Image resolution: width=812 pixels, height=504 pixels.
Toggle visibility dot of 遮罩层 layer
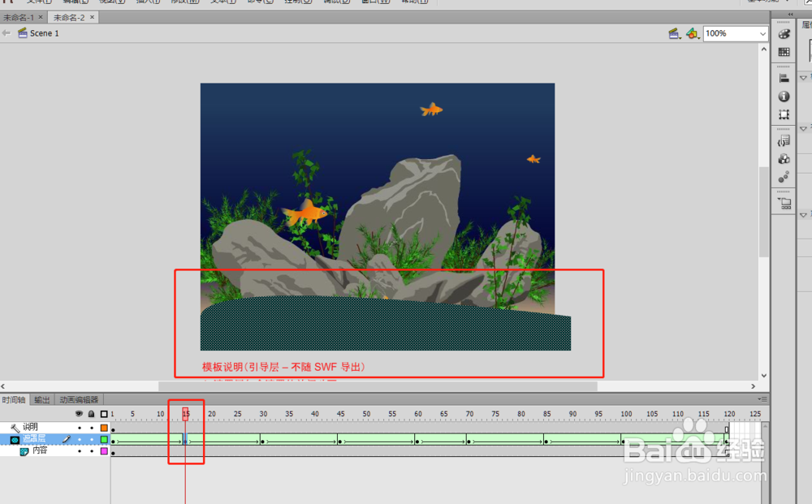[80, 440]
